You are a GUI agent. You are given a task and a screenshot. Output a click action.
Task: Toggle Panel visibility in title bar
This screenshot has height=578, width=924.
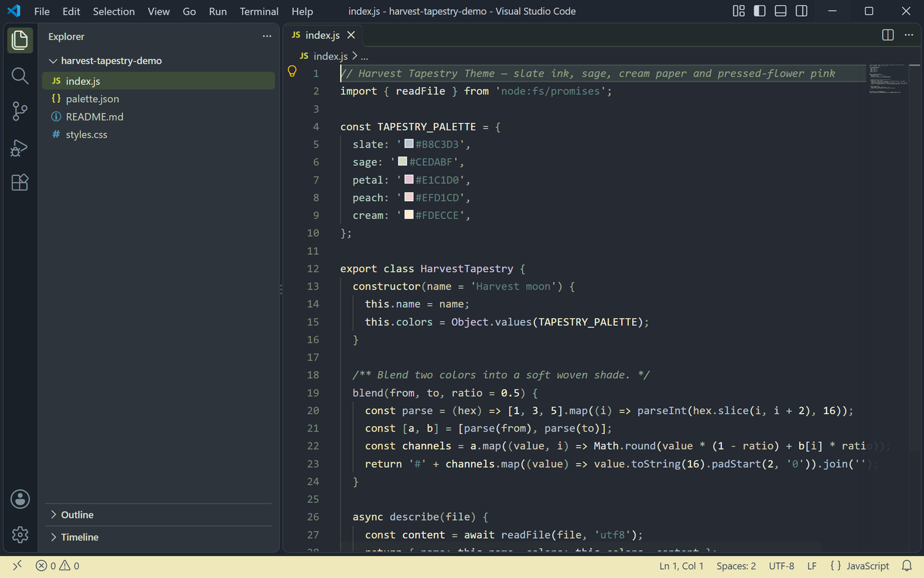click(781, 11)
